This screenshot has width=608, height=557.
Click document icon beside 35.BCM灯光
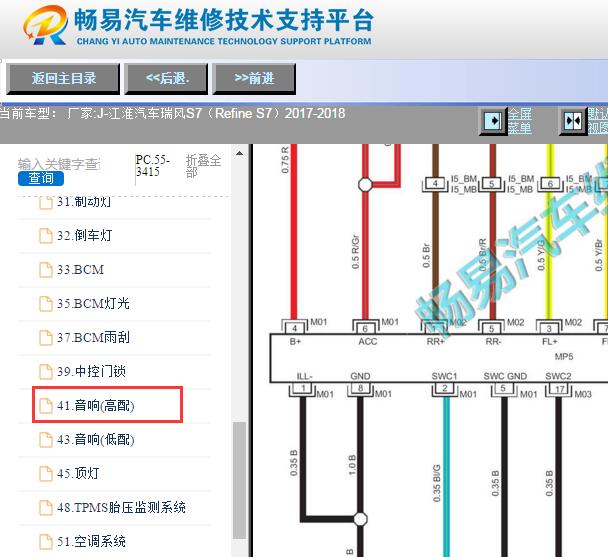[x=46, y=304]
